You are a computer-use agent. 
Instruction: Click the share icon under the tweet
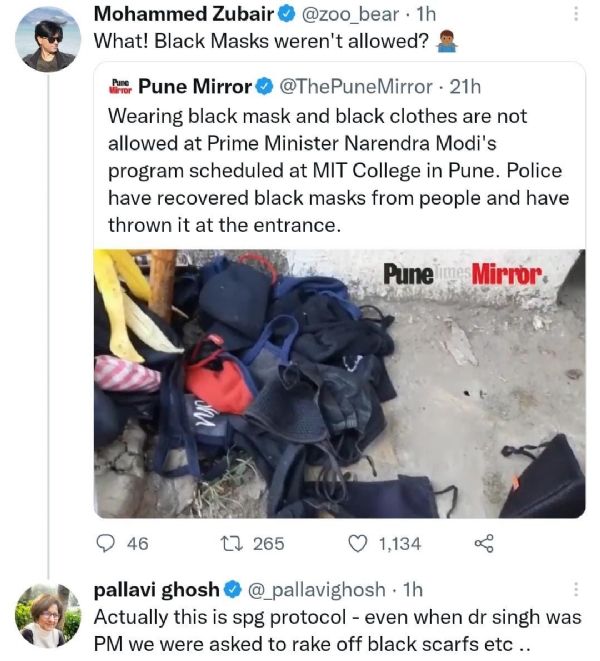click(x=483, y=543)
